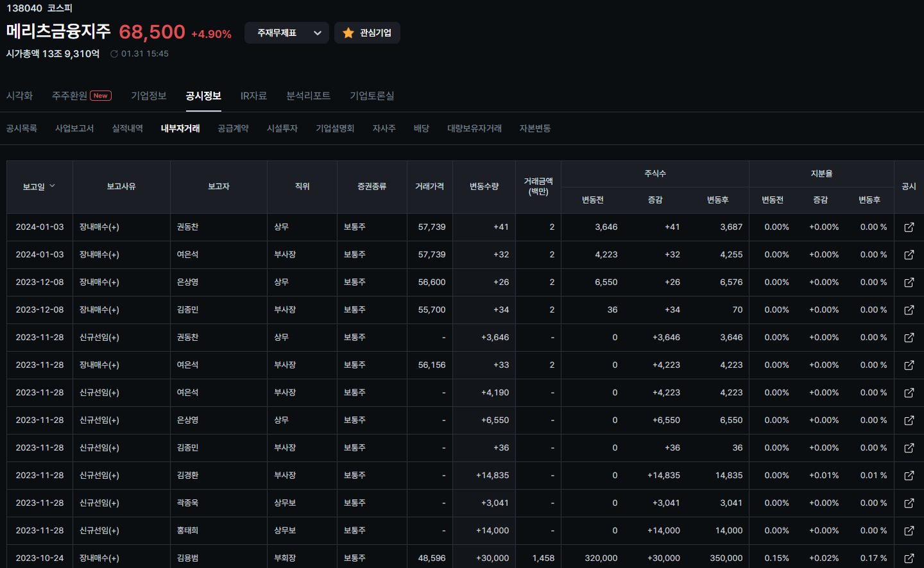Open 공시목록 sub-tab
Screen dimensions: 924x568
22,128
